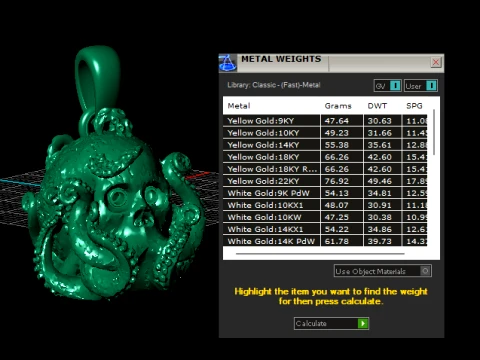
Task: Select the Yellow Gold:14KY row
Action: [x=325, y=145]
